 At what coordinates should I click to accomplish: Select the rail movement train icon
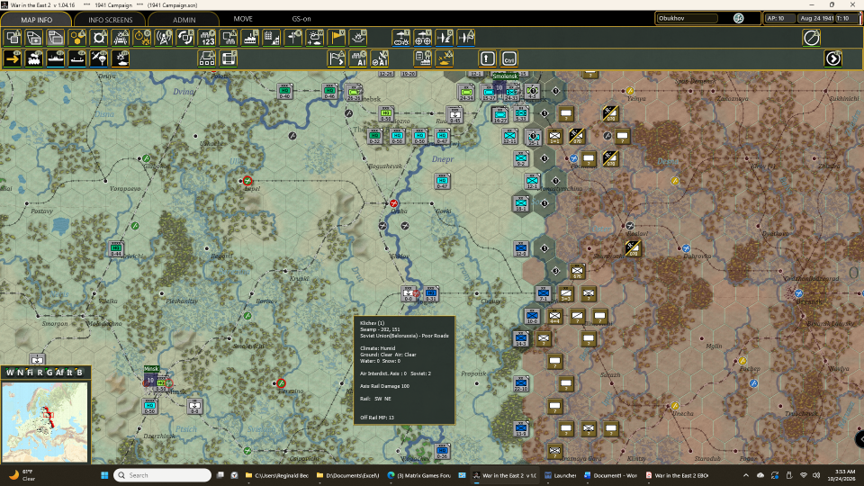tap(34, 58)
